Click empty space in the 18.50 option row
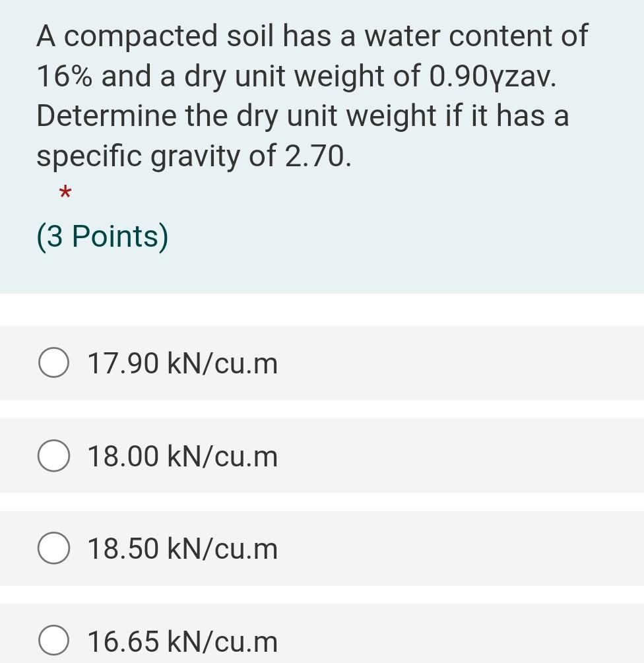The image size is (644, 663). [462, 549]
